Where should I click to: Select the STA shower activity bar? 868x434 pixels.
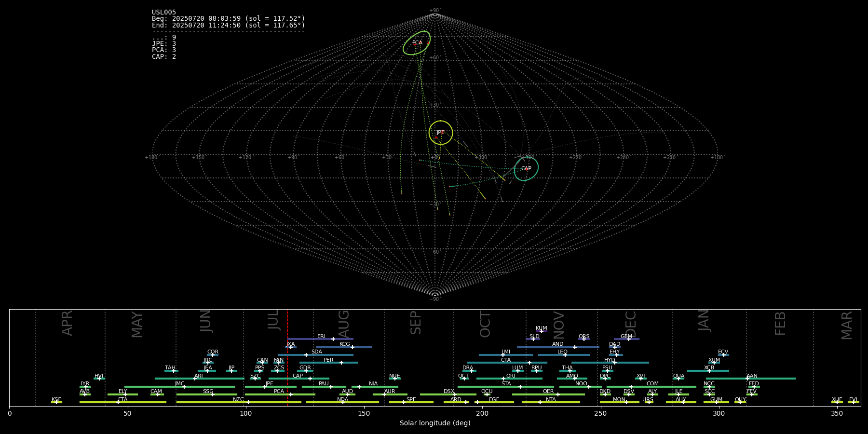(x=506, y=386)
